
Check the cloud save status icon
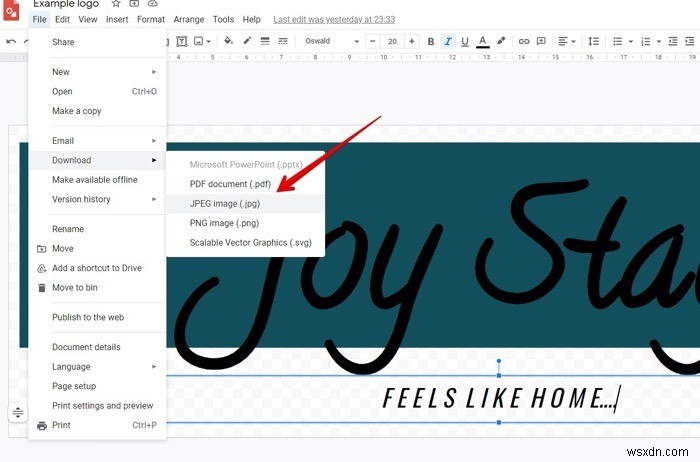[152, 4]
